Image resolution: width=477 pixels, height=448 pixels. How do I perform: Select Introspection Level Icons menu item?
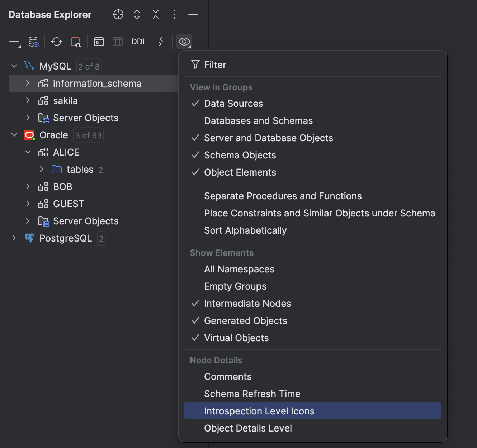tap(259, 411)
